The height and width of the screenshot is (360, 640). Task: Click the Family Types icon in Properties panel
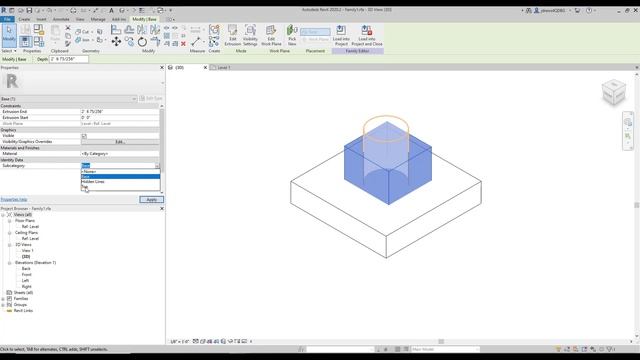click(39, 41)
